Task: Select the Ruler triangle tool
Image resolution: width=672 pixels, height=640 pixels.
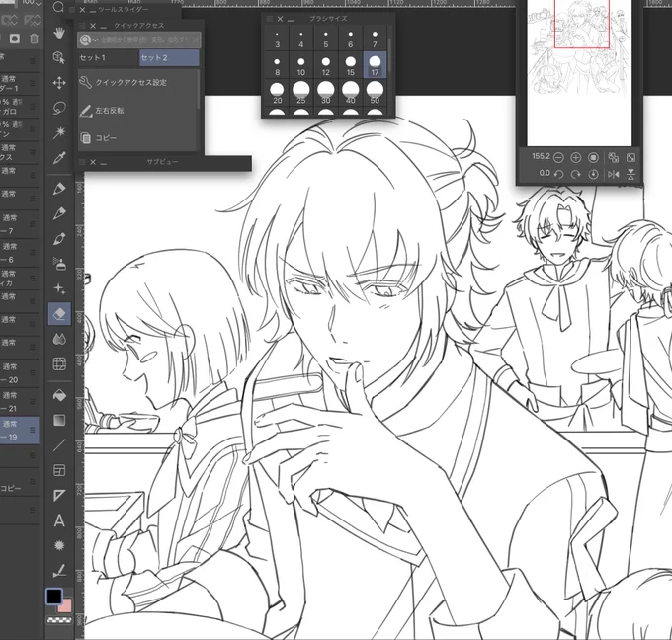Action: click(x=59, y=495)
